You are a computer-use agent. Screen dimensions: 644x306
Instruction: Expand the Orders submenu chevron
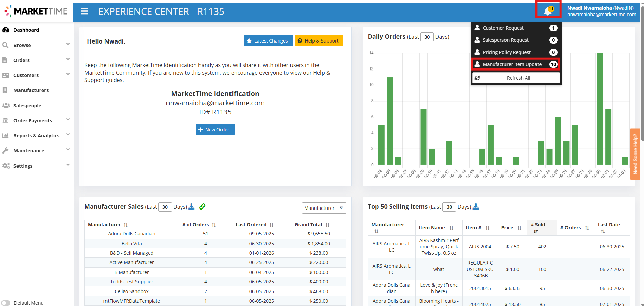pos(68,59)
